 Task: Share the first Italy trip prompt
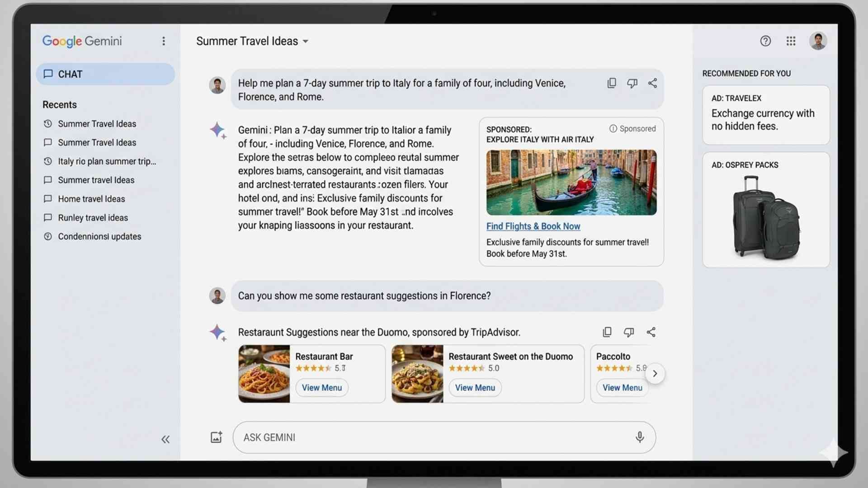[x=652, y=83]
